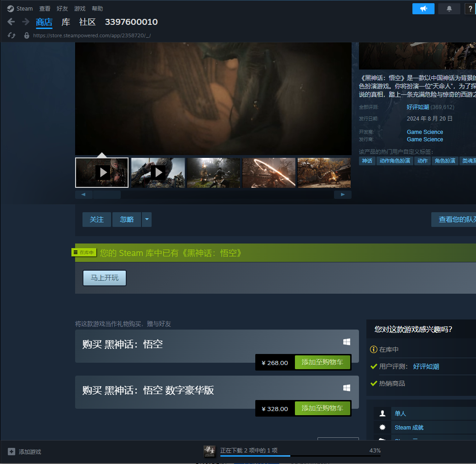Go forward with the right arrow icon

coord(26,22)
